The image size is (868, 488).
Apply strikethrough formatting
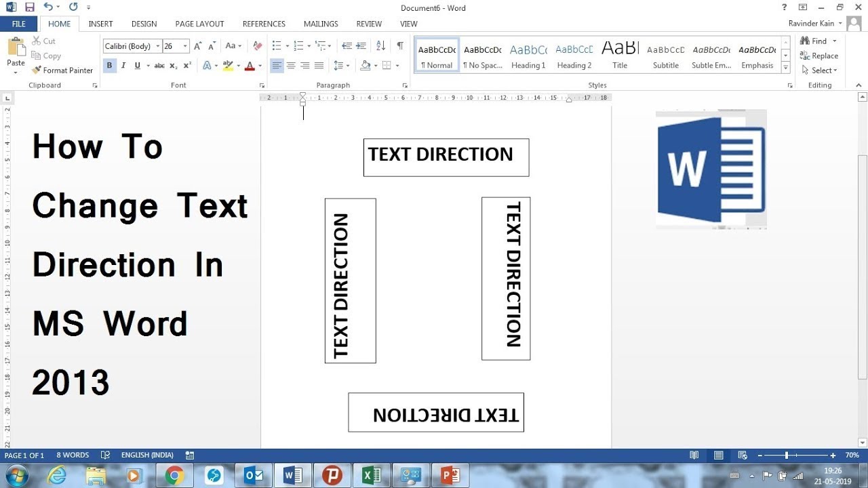click(x=159, y=66)
